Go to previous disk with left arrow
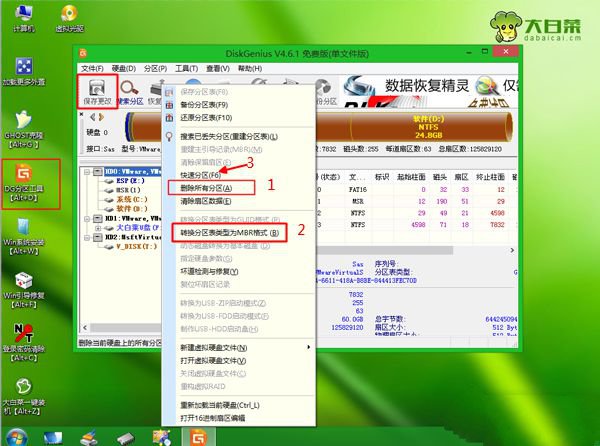Viewport: 600px width, 446px height. [93, 117]
